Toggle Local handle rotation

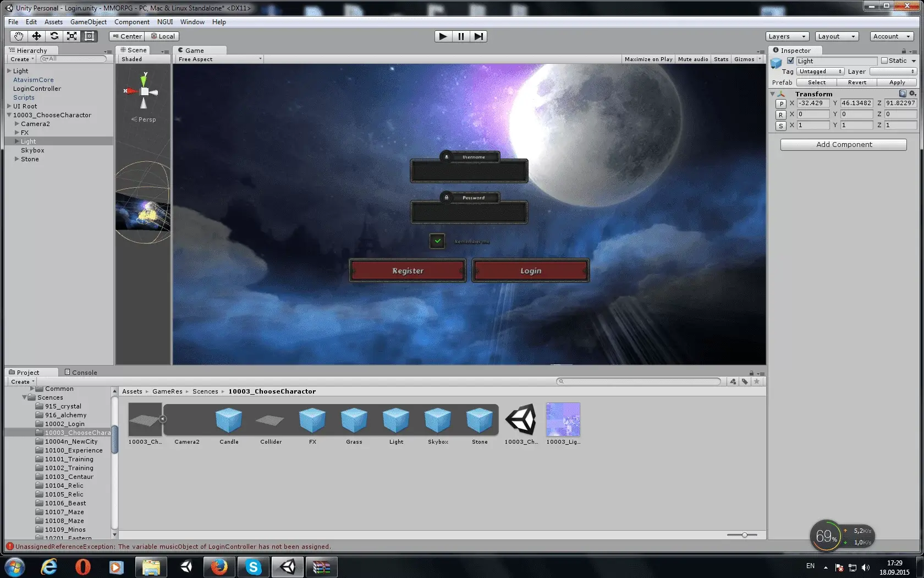pos(163,36)
